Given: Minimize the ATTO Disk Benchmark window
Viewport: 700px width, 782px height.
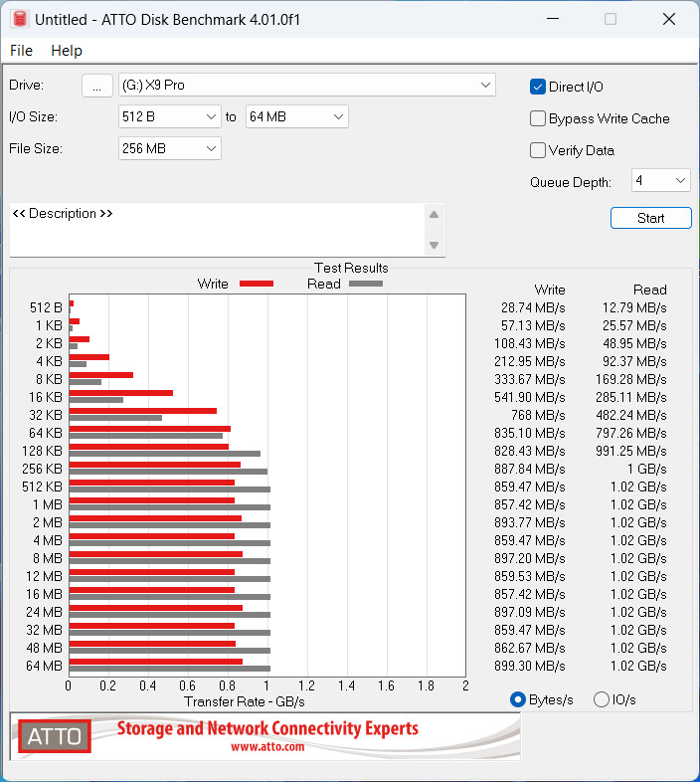Looking at the screenshot, I should coord(554,19).
